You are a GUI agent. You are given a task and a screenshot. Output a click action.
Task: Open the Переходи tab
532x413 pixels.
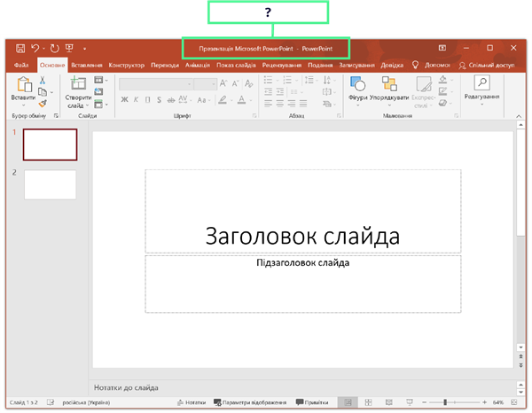pos(165,65)
